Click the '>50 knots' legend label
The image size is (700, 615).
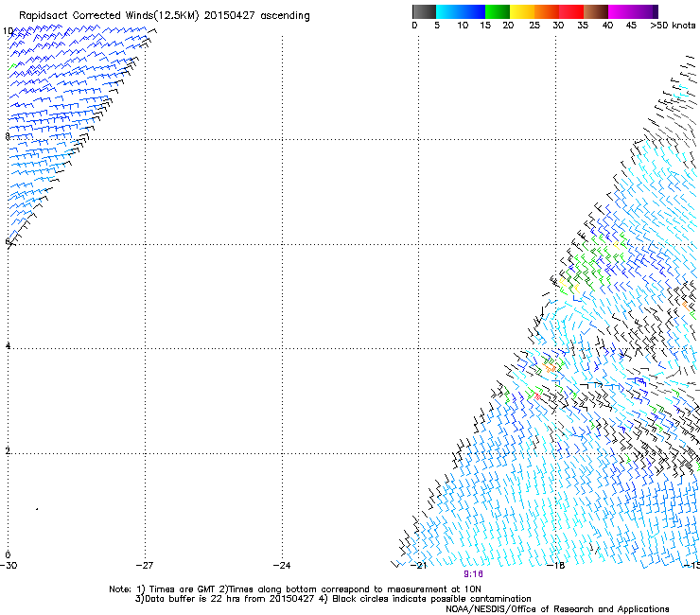coord(673,26)
